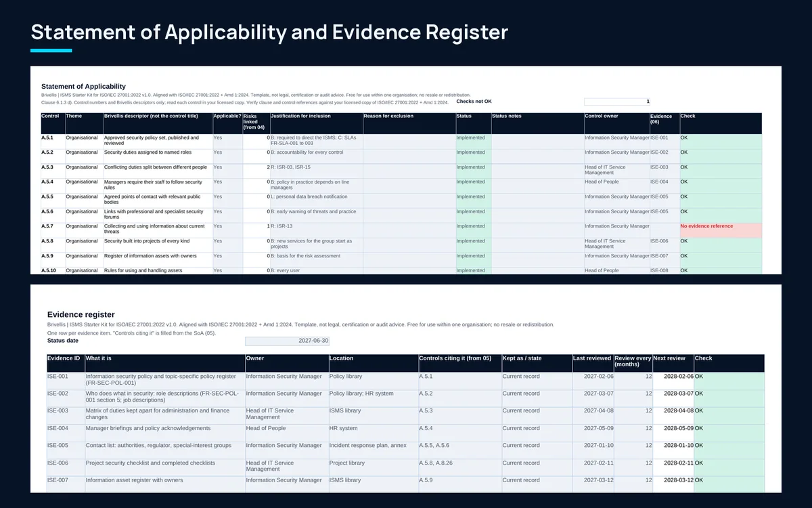The height and width of the screenshot is (508, 812).
Task: Click the 'Yes' applicable cell for A.5.9
Action: point(227,259)
